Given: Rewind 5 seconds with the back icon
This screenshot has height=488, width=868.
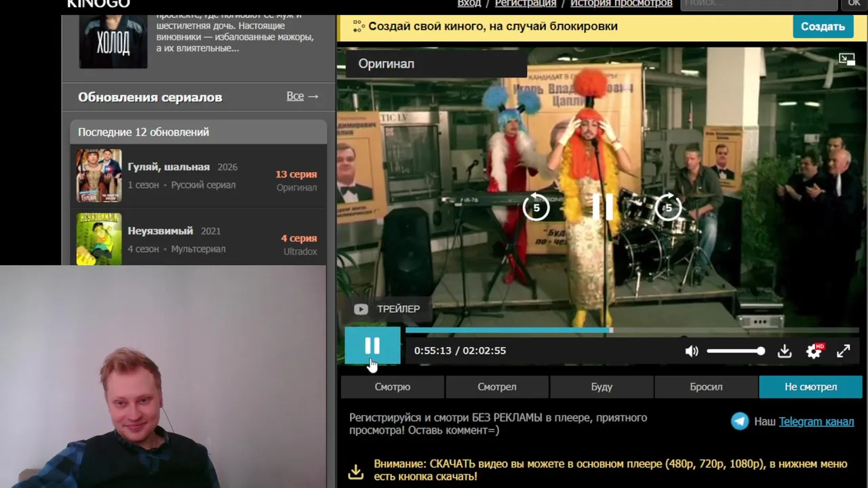Looking at the screenshot, I should [536, 207].
